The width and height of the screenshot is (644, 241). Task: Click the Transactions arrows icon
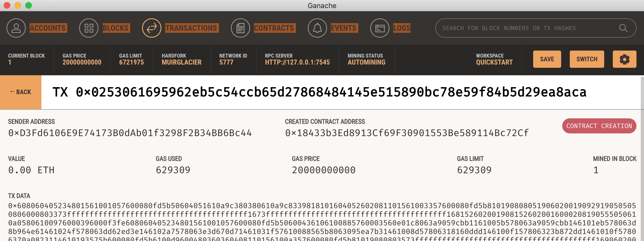(152, 28)
